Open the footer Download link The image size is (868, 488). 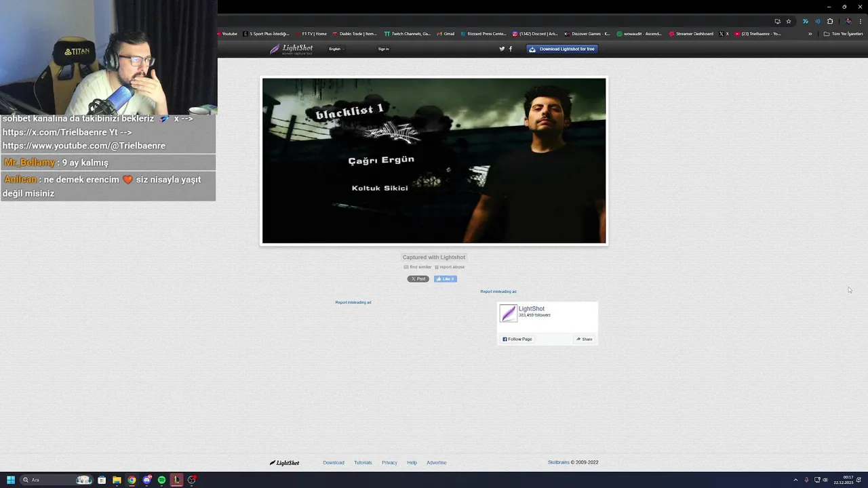pos(334,463)
